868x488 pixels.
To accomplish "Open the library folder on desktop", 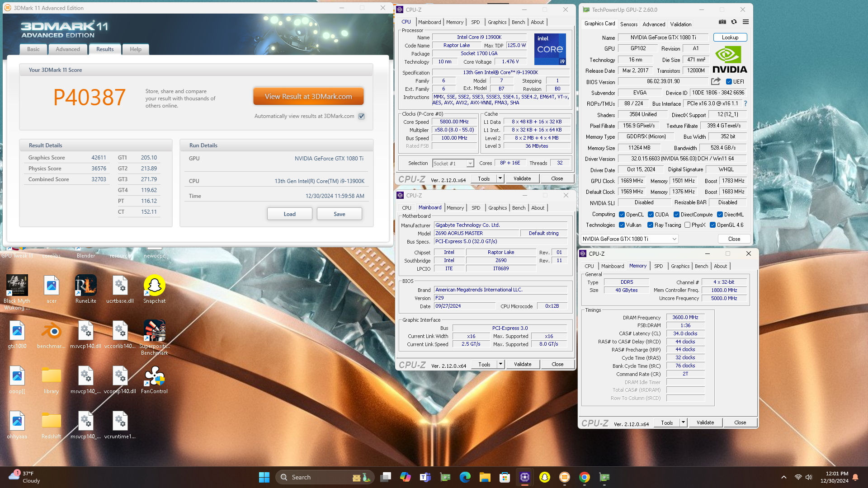I will 51,380.
